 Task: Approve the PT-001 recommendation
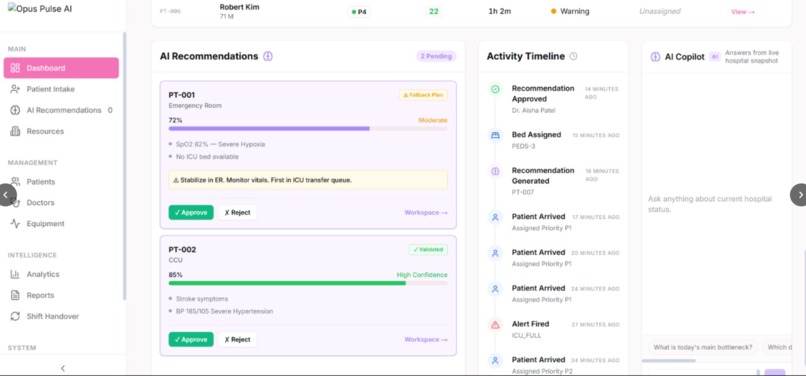click(191, 212)
